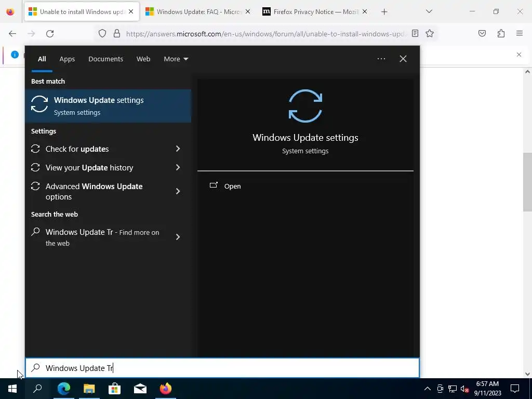The width and height of the screenshot is (532, 399).
Task: Click the taskbar clock showing 6:57 AM
Action: (x=487, y=389)
